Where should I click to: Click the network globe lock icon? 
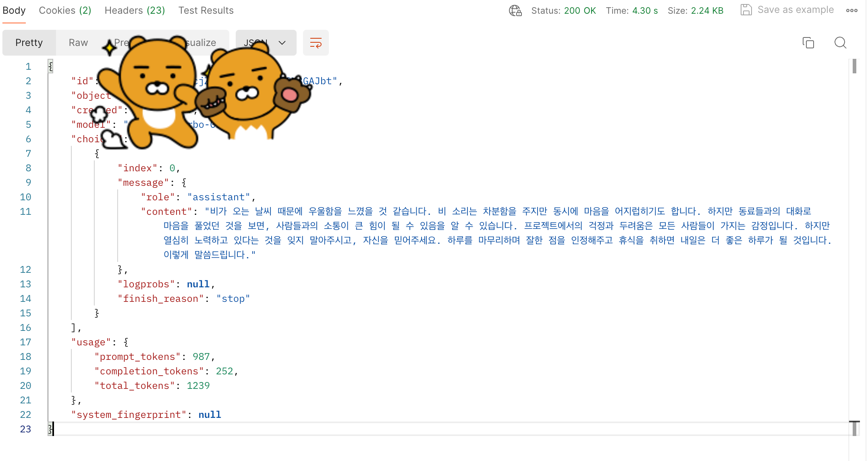[515, 10]
